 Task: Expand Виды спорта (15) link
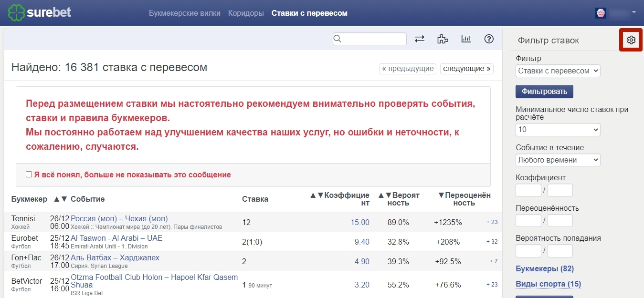(548, 284)
